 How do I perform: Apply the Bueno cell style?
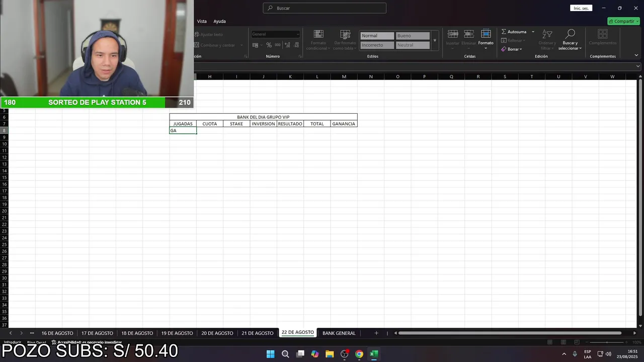point(413,36)
